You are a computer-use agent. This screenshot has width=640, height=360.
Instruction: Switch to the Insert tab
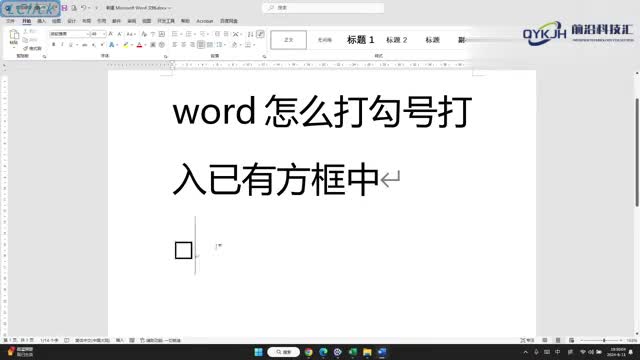[x=41, y=21]
